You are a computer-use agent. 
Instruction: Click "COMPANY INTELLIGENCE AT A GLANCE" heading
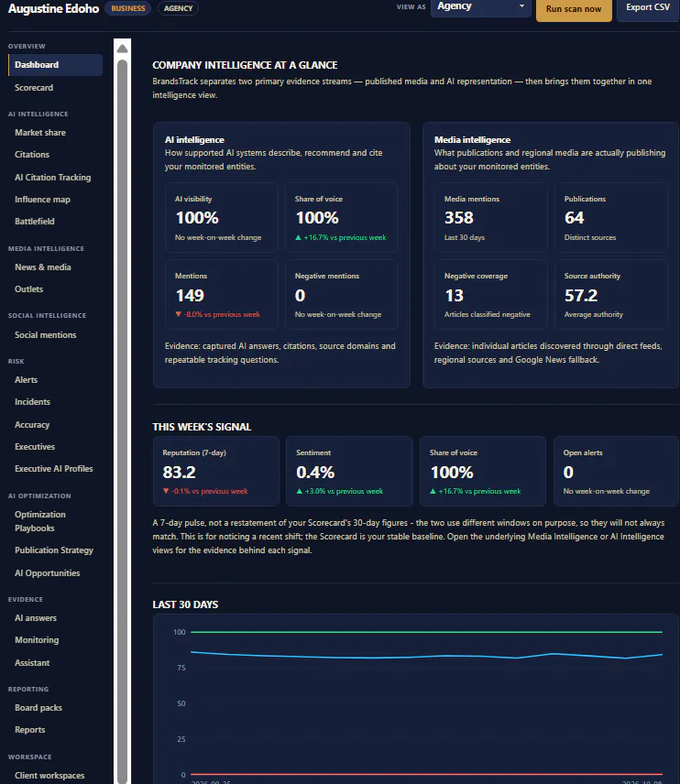[x=245, y=65]
